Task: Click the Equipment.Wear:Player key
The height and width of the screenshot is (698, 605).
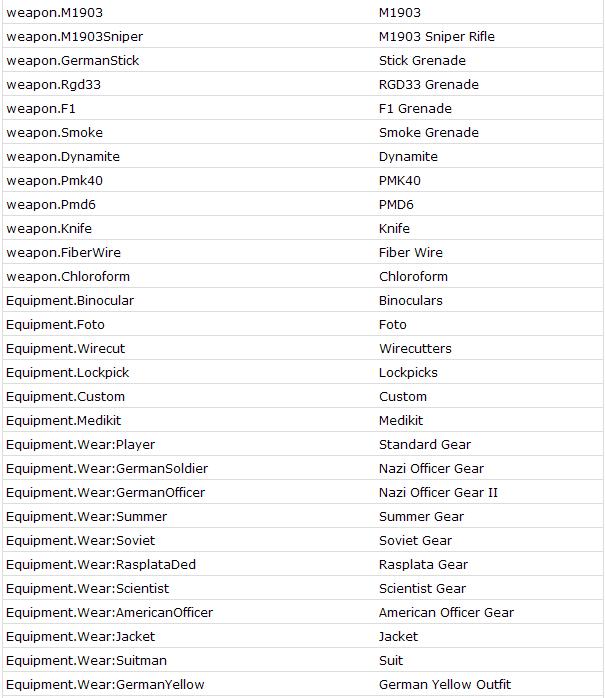Action: coord(81,445)
